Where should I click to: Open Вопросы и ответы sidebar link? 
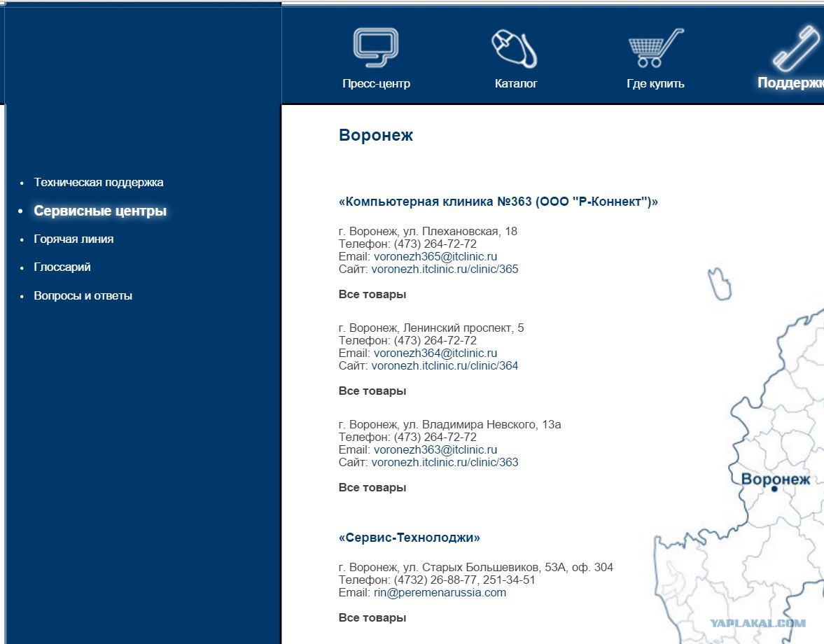tap(83, 295)
